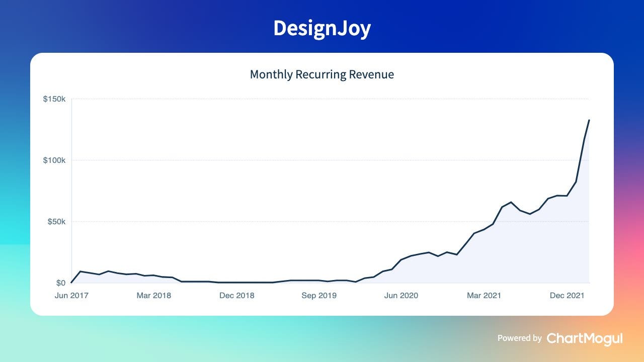Image resolution: width=644 pixels, height=362 pixels.
Task: Click the Dec 2018 date label
Action: pyautogui.click(x=237, y=296)
